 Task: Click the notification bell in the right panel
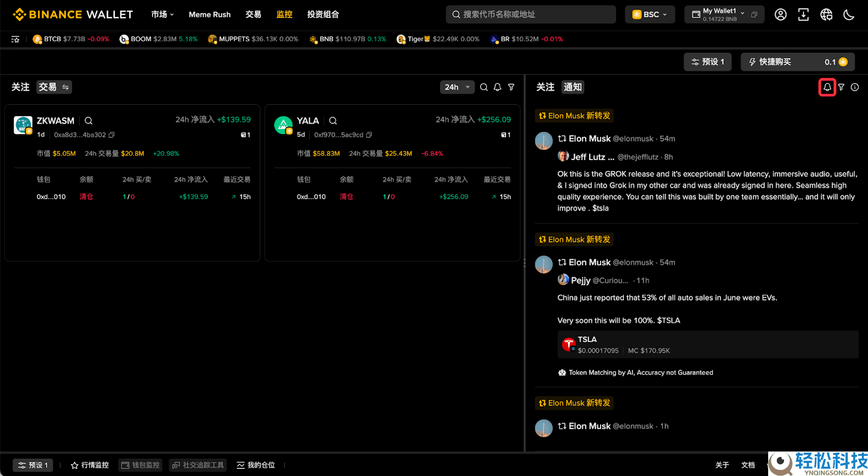tap(827, 87)
